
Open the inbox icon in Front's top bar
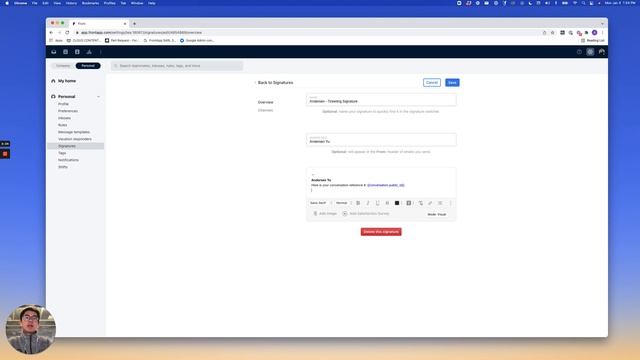(x=53, y=52)
